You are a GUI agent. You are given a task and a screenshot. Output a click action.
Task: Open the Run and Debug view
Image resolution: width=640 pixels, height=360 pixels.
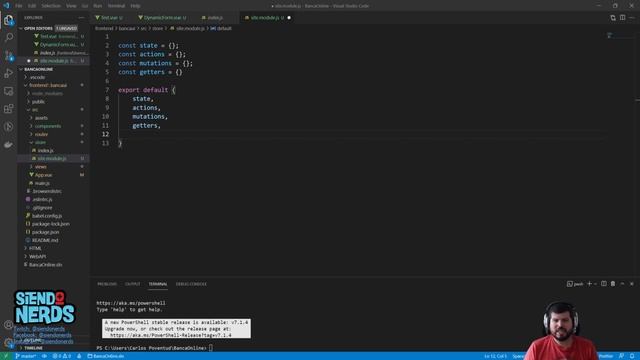coord(9,73)
